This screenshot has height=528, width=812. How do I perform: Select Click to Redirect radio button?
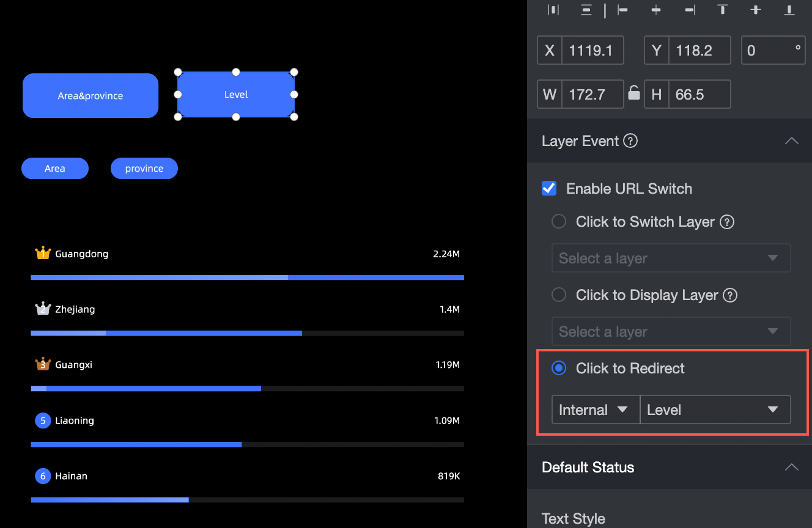point(559,368)
